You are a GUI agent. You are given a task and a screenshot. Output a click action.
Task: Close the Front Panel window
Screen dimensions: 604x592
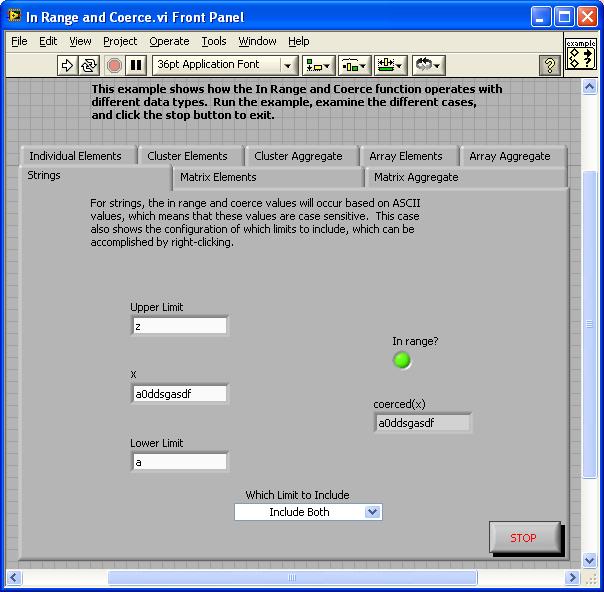point(587,17)
